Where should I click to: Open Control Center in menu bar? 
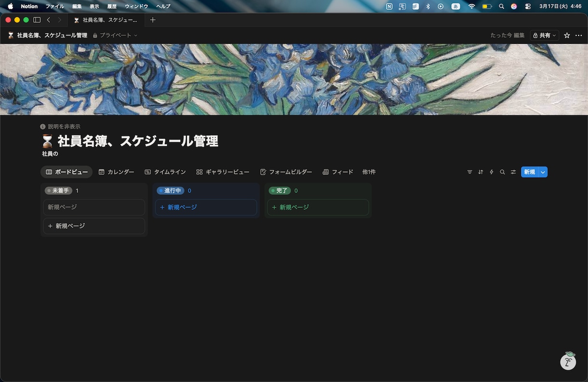pos(528,6)
